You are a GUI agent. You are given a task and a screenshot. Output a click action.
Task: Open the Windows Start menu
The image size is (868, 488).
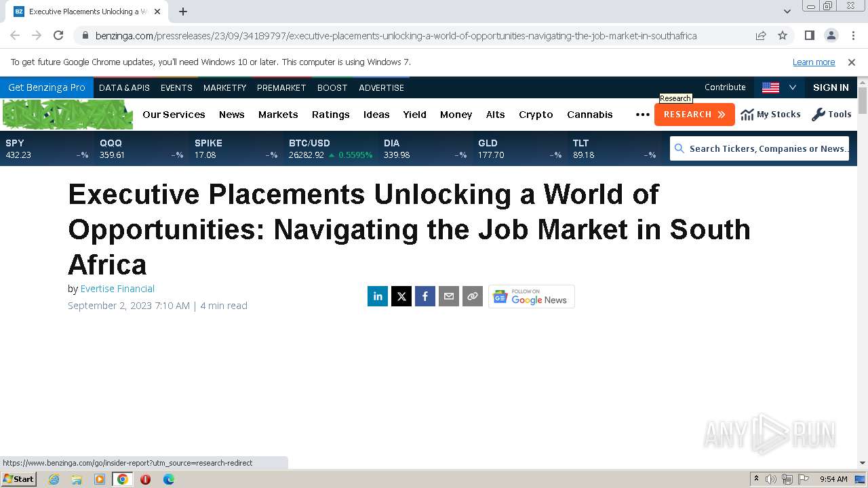click(18, 479)
